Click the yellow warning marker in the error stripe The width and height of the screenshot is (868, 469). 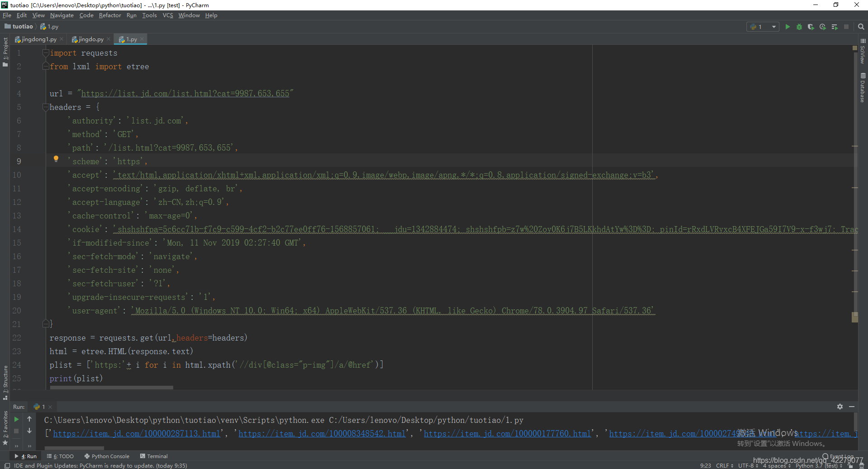[854, 317]
